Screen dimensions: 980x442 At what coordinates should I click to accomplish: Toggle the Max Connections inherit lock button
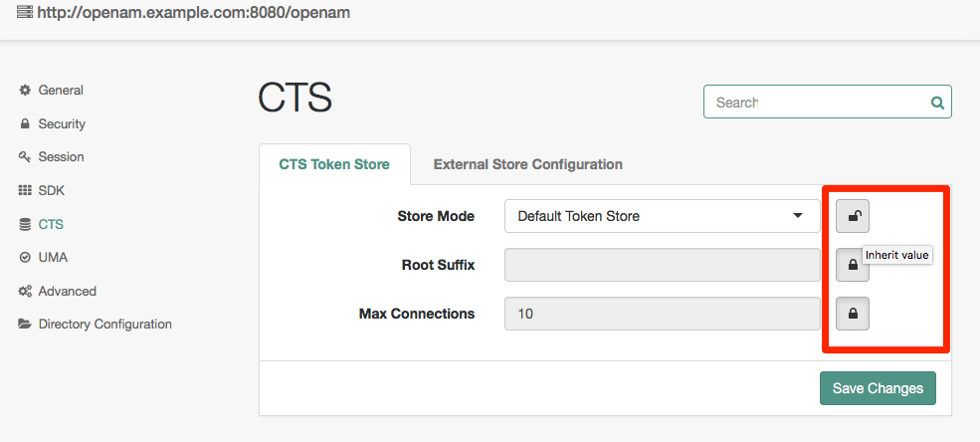coord(853,314)
